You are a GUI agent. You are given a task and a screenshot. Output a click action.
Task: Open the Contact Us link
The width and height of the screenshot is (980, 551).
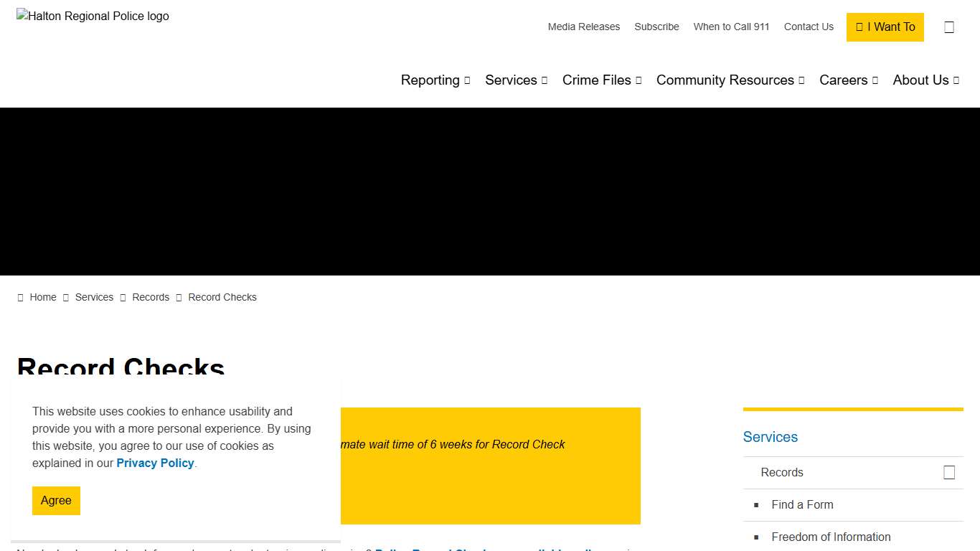click(x=809, y=27)
